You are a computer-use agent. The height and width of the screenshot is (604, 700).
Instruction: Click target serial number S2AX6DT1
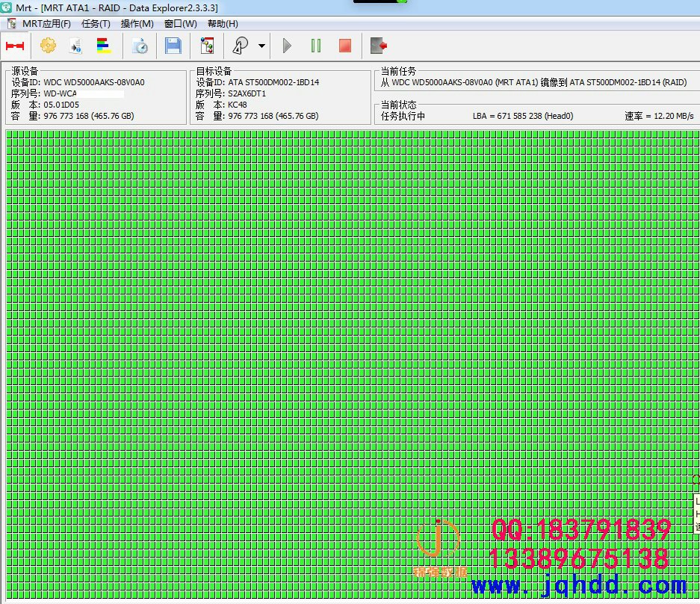point(247,93)
